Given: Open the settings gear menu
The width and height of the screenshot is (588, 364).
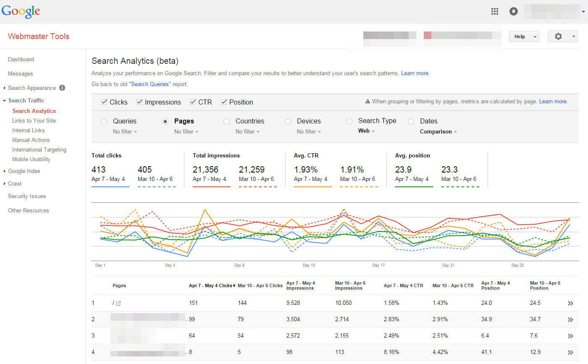Looking at the screenshot, I should [562, 37].
